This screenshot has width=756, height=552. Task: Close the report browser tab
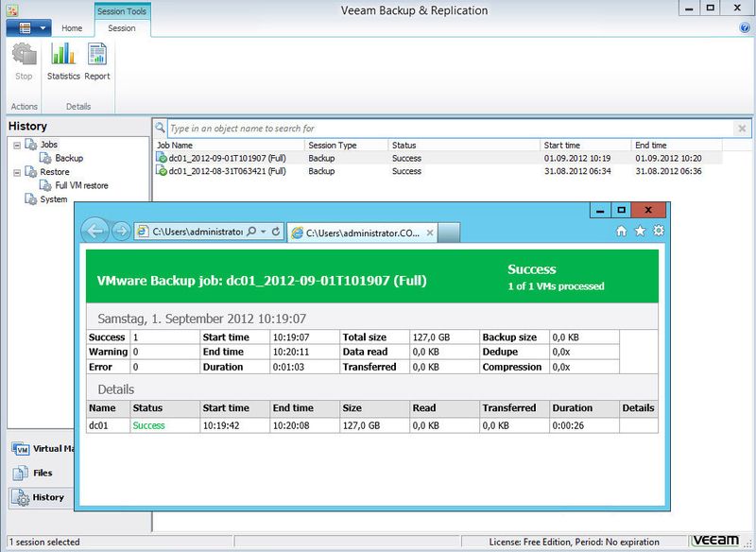430,233
